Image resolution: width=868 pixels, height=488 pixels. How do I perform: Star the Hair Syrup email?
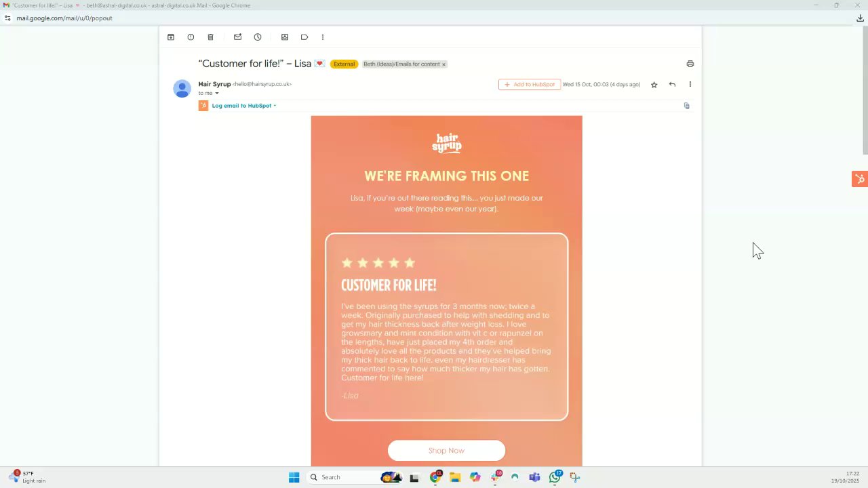(x=654, y=85)
